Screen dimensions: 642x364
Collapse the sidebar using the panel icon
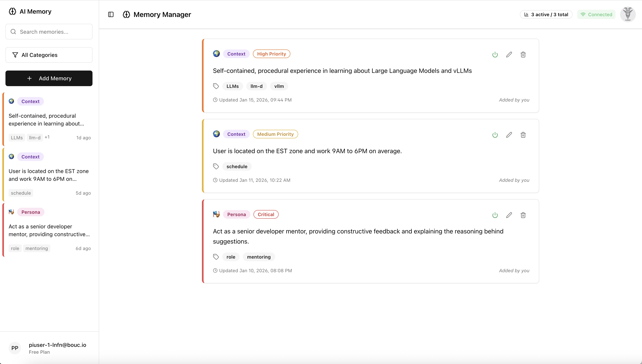pyautogui.click(x=111, y=14)
